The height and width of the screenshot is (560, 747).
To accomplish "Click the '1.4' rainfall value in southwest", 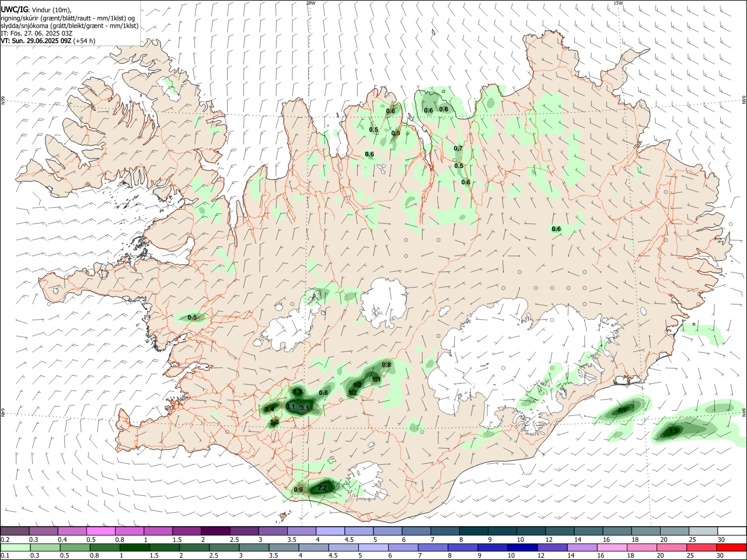I will (270, 408).
